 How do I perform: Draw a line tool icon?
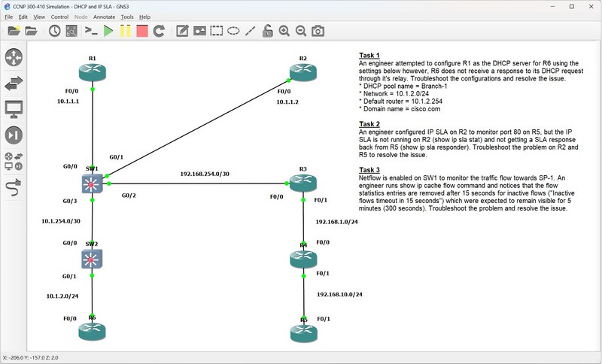pyautogui.click(x=251, y=31)
